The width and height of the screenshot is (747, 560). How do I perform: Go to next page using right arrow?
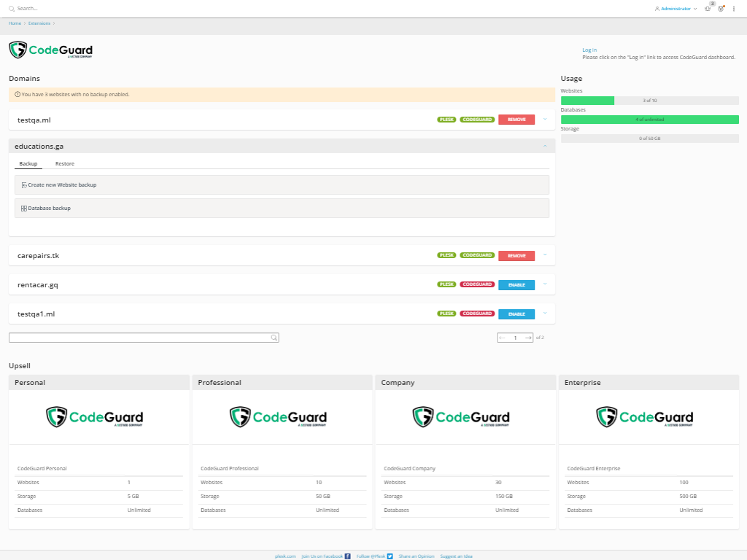coord(528,338)
